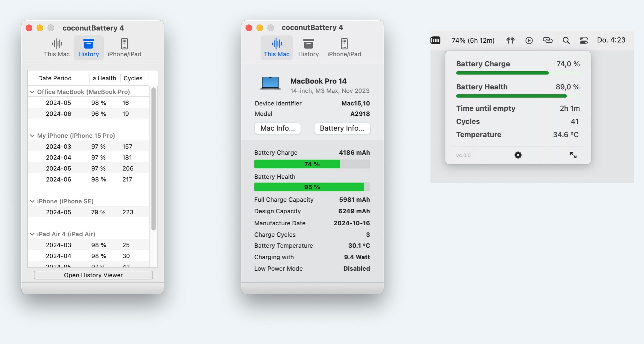The height and width of the screenshot is (344, 644).
Task: Click the link icon in the menu bar
Action: coord(547,40)
